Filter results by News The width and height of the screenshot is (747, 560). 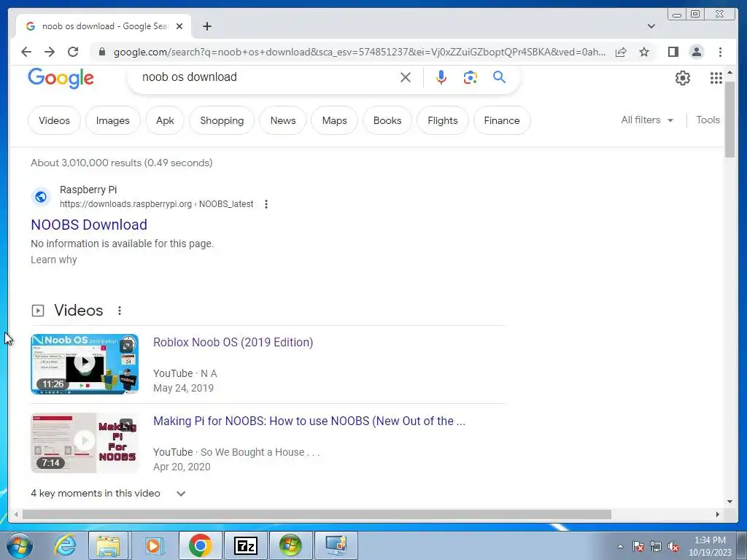tap(283, 120)
